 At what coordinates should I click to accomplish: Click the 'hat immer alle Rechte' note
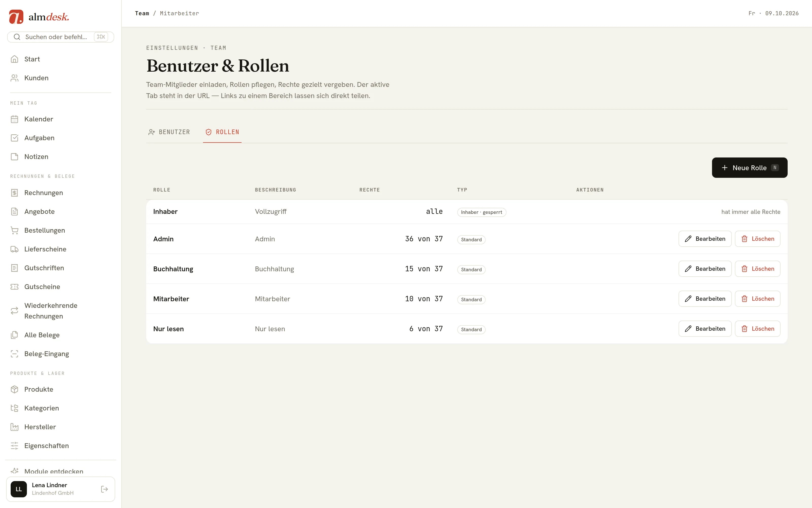tap(751, 212)
